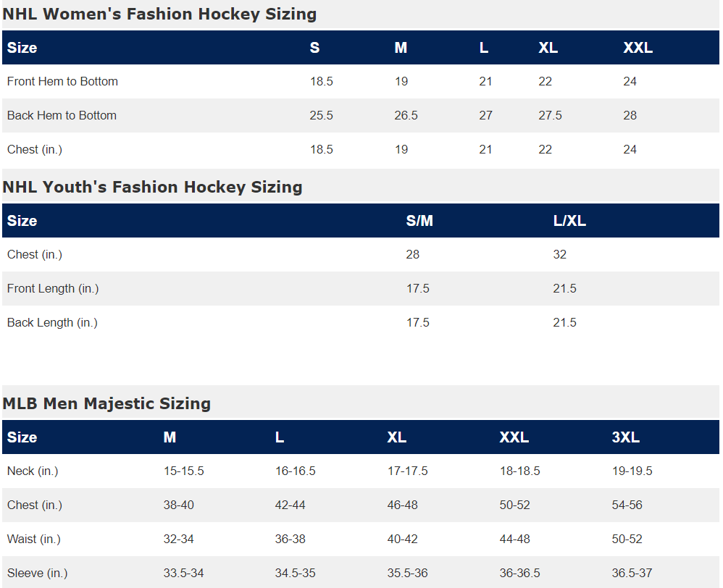Click the Back Length (in.) row label
The height and width of the screenshot is (588, 723).
pos(52,322)
